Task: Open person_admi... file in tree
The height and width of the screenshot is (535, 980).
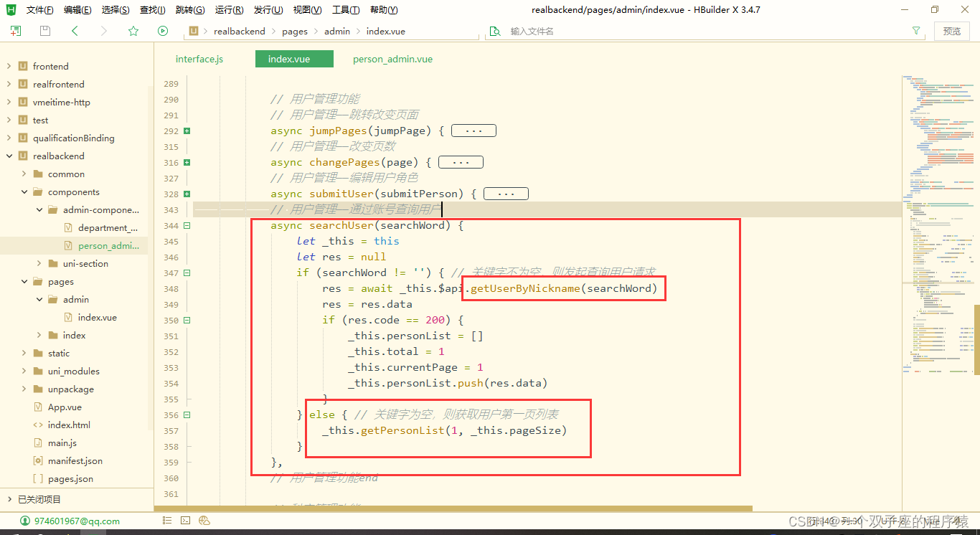Action: pos(108,245)
